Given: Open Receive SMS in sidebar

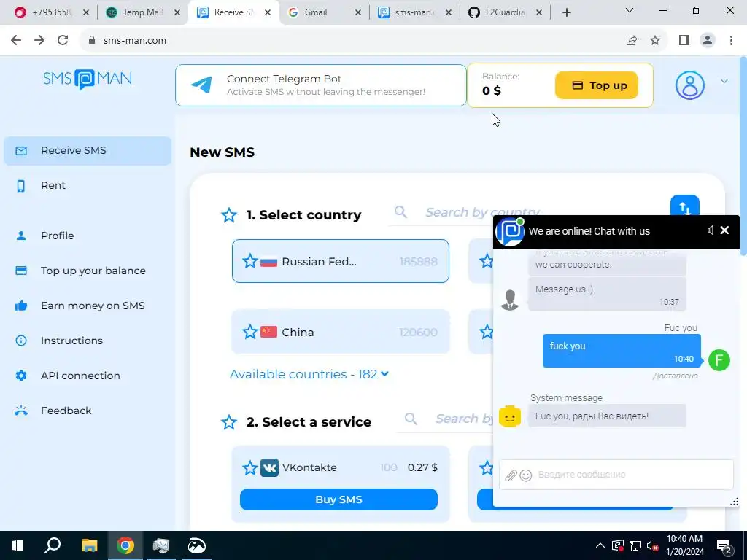Looking at the screenshot, I should point(88,150).
